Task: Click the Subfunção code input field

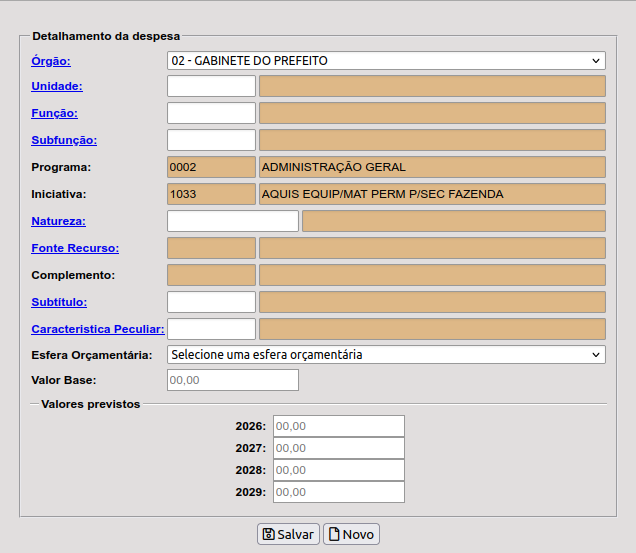Action: coord(211,140)
